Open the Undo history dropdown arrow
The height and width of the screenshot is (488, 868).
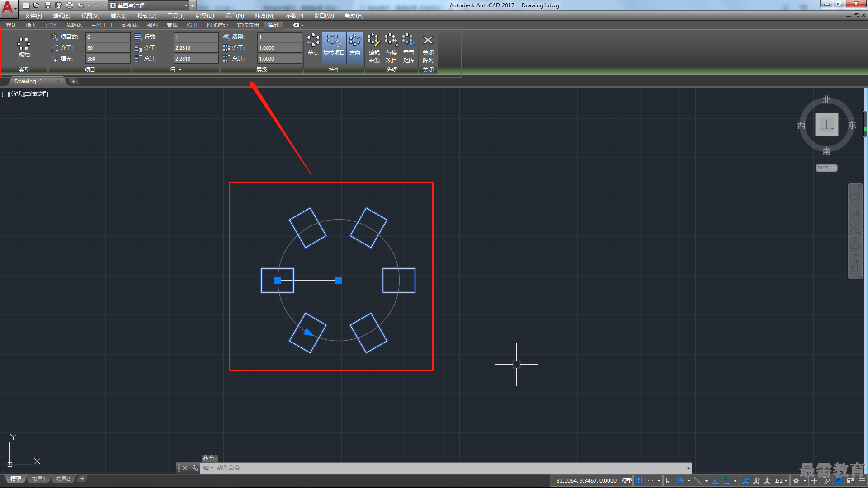[88, 5]
